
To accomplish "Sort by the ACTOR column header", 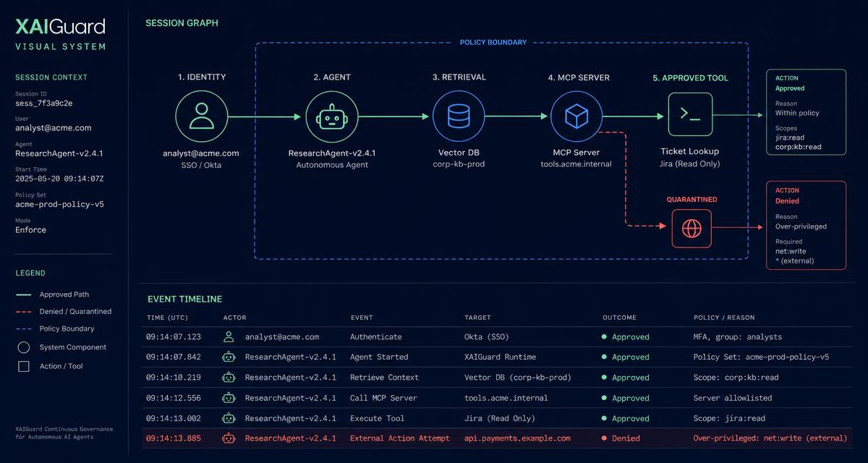I will tap(235, 318).
